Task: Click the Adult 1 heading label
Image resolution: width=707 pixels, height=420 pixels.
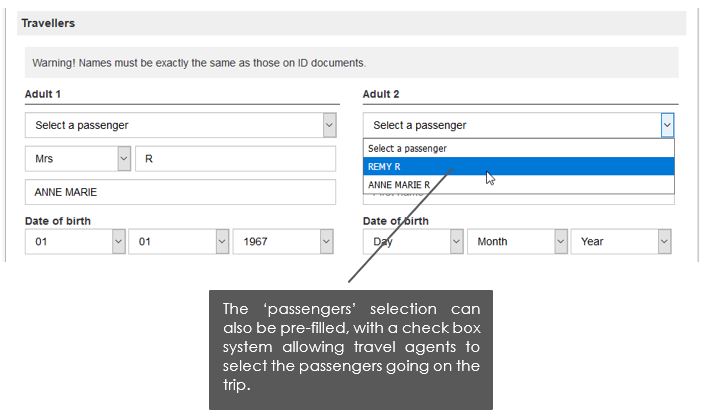Action: pyautogui.click(x=44, y=94)
